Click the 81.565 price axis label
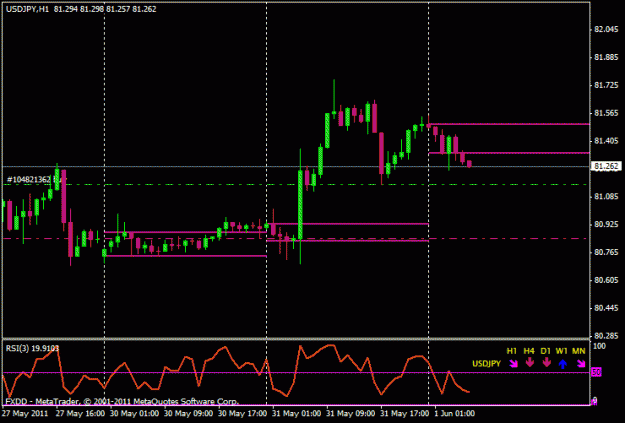 point(606,113)
